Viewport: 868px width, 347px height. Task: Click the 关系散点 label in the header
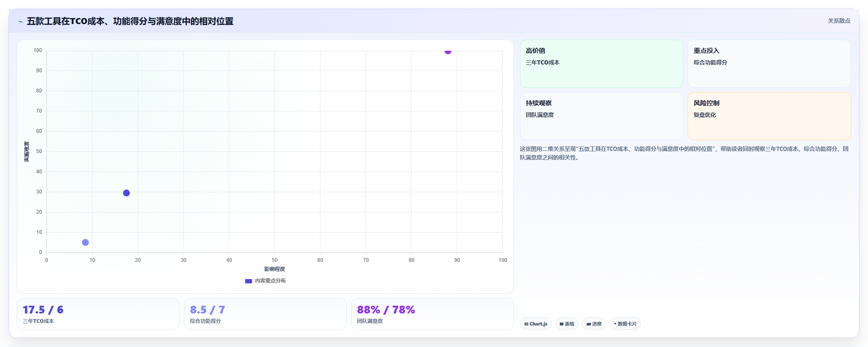coord(839,21)
